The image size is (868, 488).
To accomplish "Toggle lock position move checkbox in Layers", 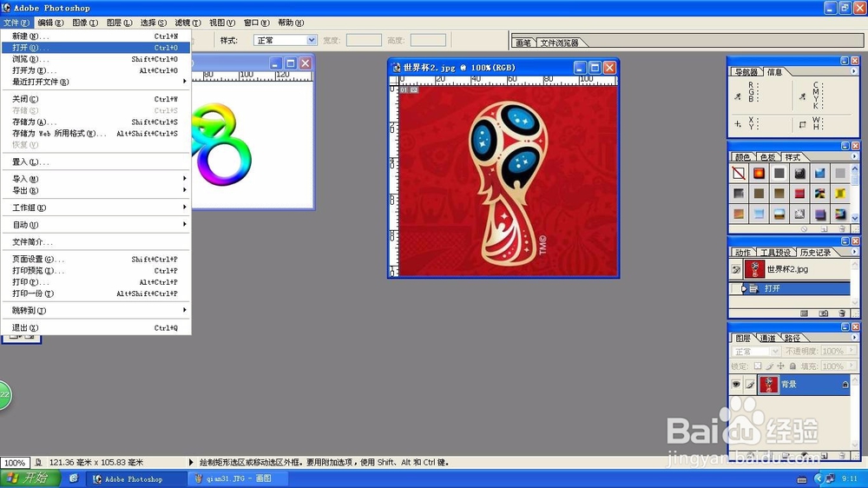I will [x=780, y=366].
